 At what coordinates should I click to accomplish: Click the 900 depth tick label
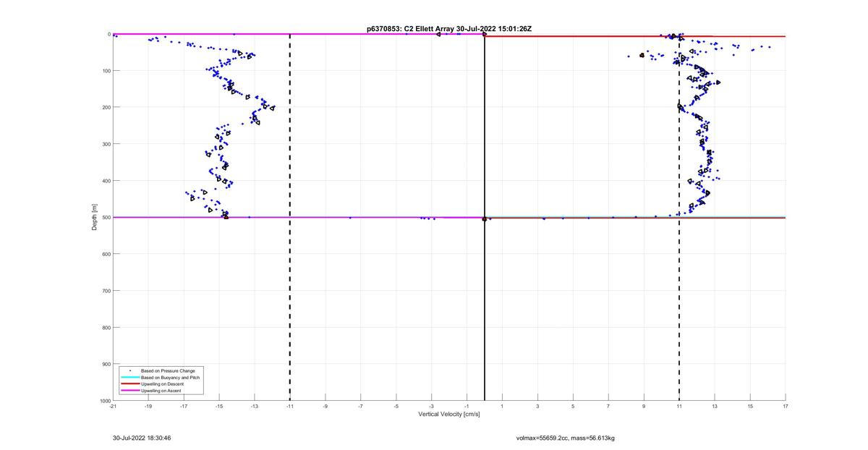point(106,364)
